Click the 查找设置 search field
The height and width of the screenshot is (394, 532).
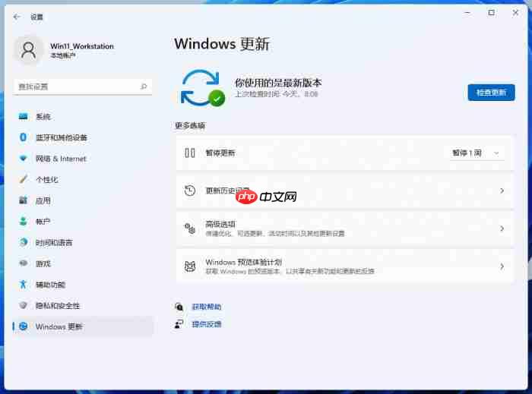tap(83, 87)
